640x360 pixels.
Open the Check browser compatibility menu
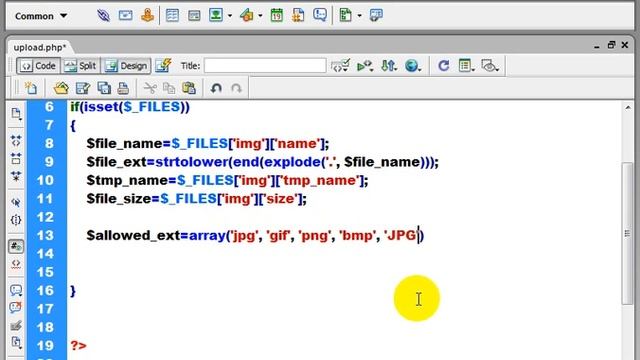click(340, 66)
